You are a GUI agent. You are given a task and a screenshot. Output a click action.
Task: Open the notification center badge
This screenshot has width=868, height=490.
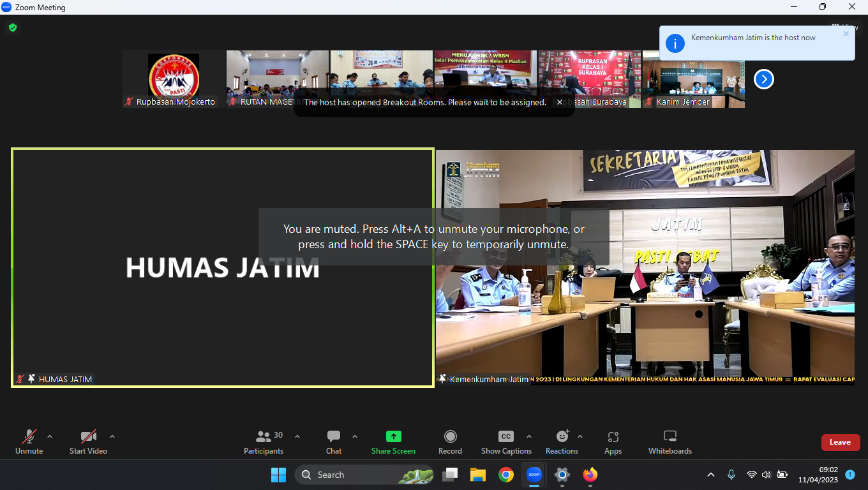850,475
